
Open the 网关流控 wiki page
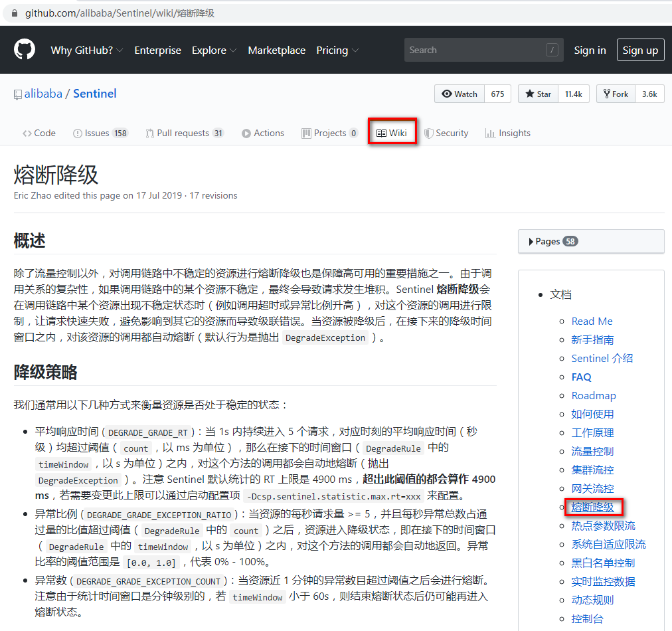592,489
